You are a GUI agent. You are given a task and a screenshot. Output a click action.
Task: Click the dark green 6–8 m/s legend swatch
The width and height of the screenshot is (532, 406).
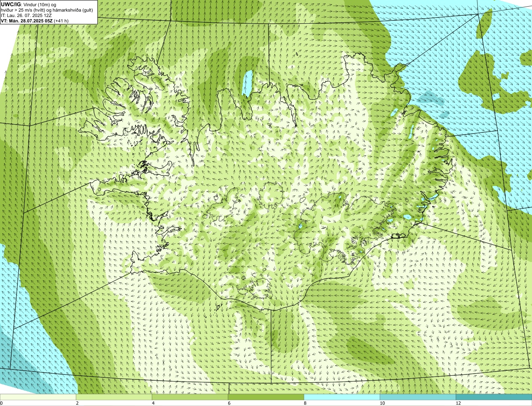coord(266,397)
